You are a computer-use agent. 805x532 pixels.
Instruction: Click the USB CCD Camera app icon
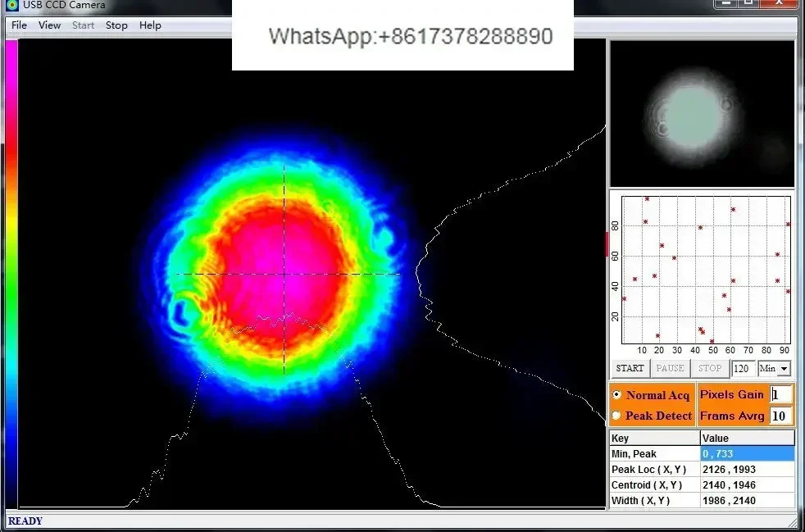point(11,5)
